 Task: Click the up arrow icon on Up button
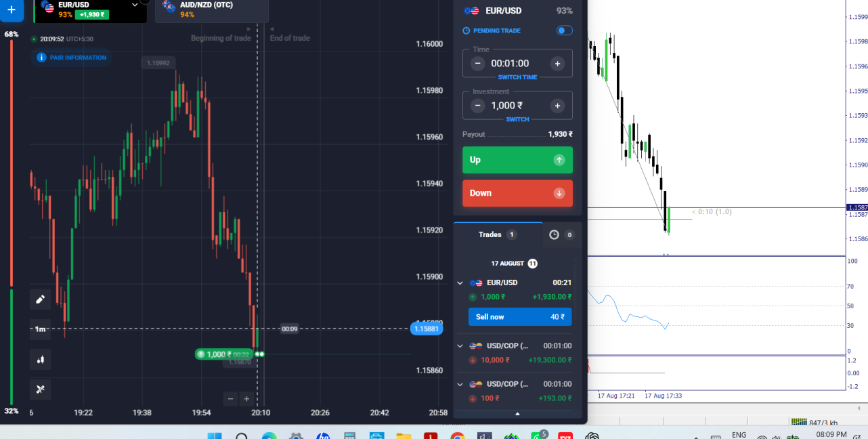(559, 160)
